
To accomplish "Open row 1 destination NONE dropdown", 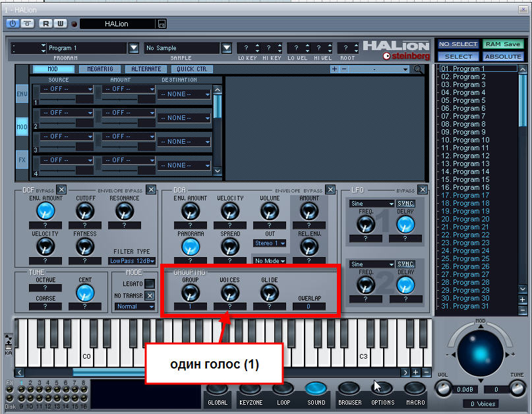I will pyautogui.click(x=185, y=94).
